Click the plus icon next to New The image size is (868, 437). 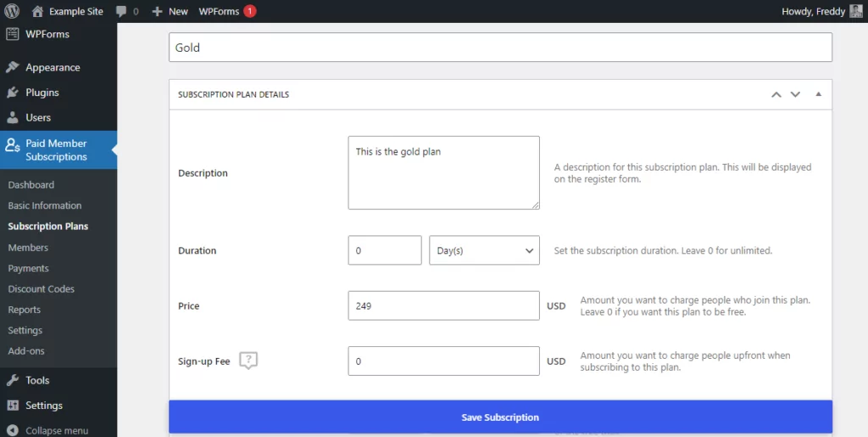[x=157, y=11]
